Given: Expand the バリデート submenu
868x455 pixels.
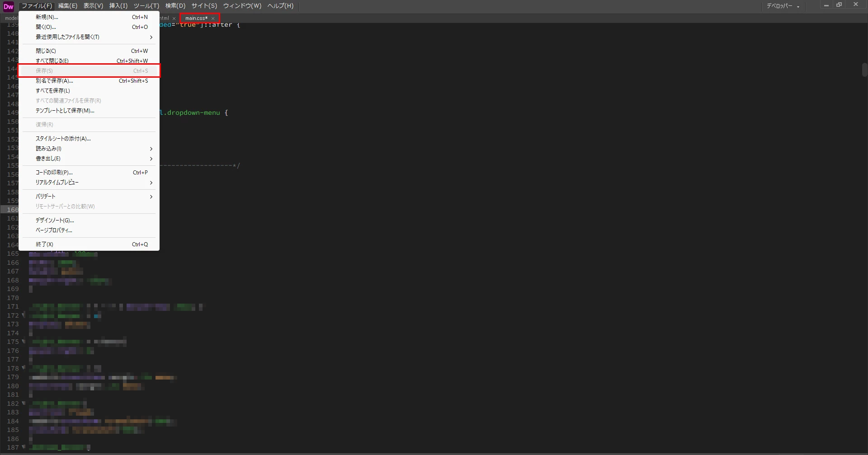Looking at the screenshot, I should click(x=89, y=197).
